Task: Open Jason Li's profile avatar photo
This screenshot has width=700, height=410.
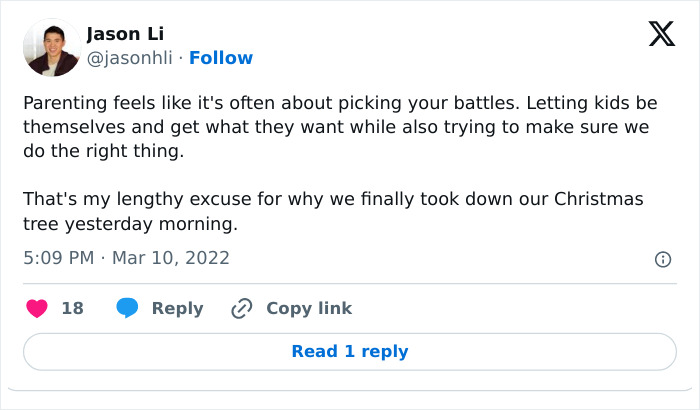Action: tap(51, 47)
